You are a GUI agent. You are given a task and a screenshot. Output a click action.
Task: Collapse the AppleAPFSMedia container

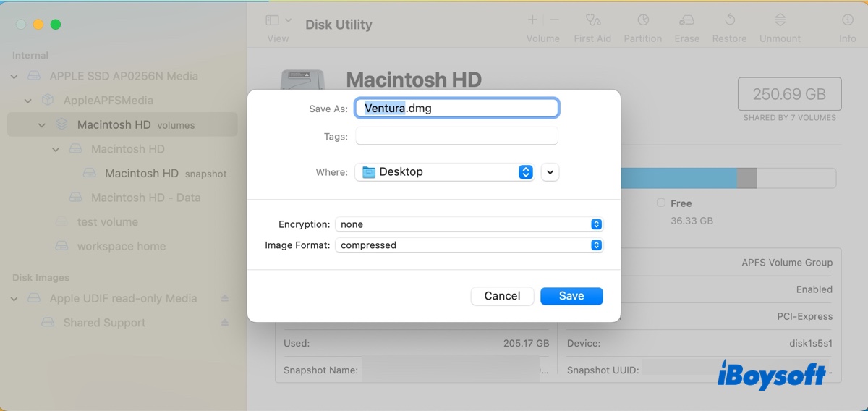tap(28, 101)
